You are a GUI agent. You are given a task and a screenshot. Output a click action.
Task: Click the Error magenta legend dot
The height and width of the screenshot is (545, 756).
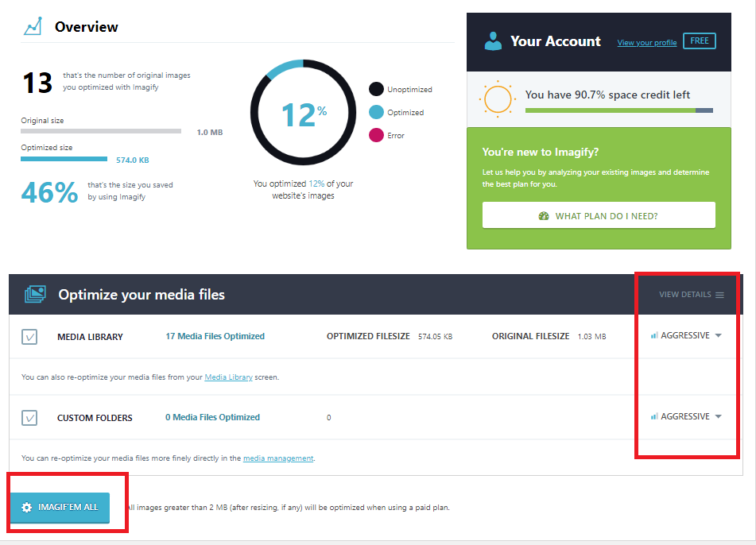pyautogui.click(x=376, y=135)
